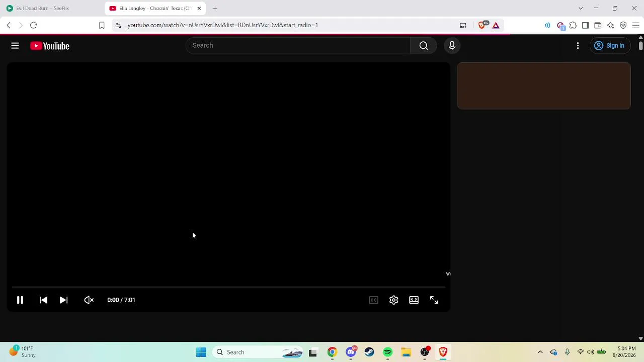Open Chrome from the taskbar
This screenshot has height=362, width=644.
[332, 352]
